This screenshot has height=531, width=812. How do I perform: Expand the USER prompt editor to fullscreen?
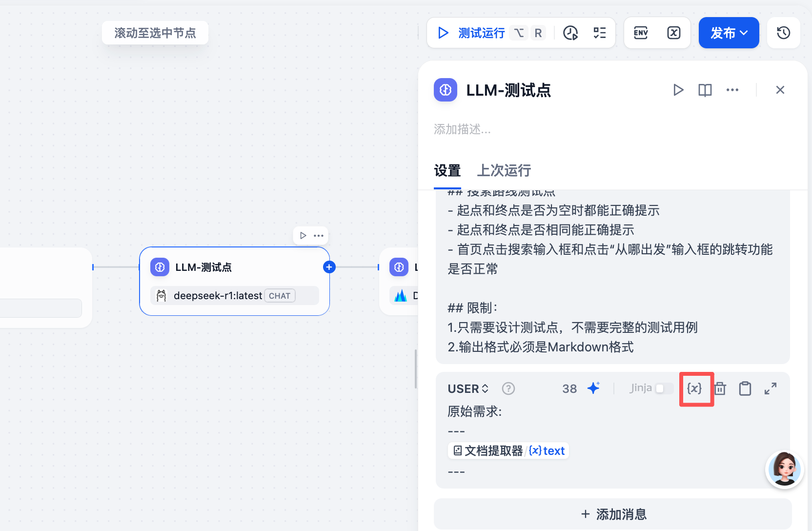pos(771,388)
